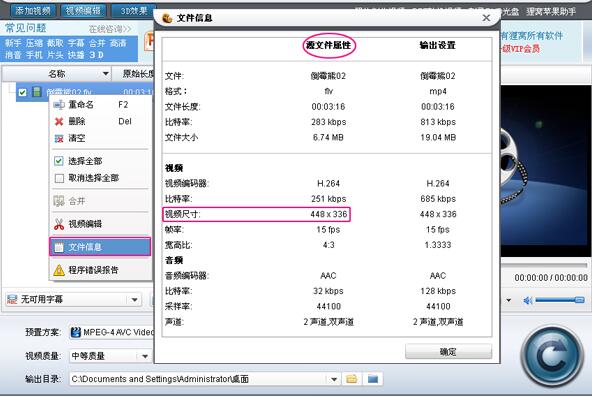Click the clear list icon beside 清空
The width and height of the screenshot is (592, 397).
pos(59,138)
